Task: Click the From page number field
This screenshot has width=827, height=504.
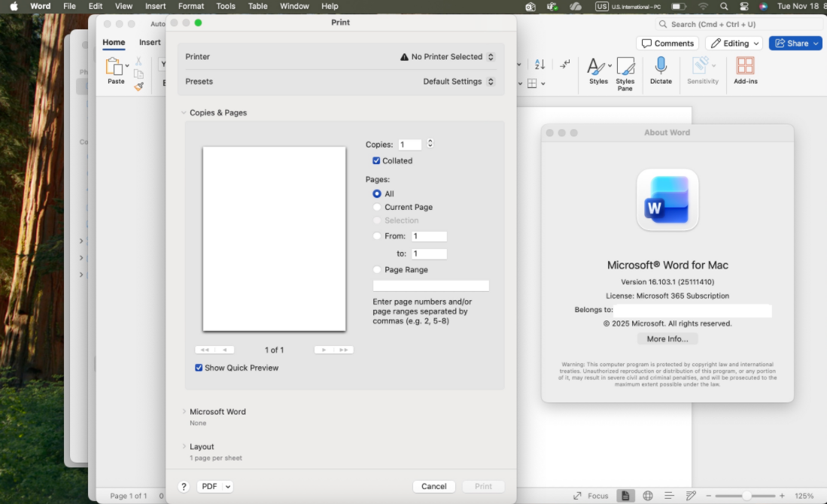Action: 430,236
